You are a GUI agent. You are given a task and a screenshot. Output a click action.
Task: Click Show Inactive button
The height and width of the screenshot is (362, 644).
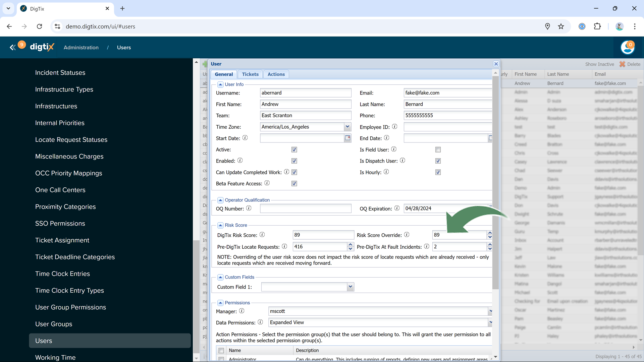599,64
